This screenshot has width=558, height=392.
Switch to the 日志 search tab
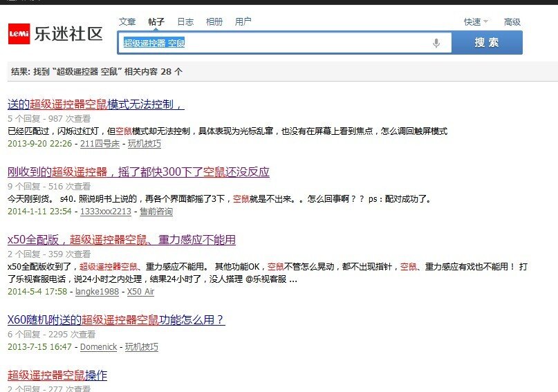coord(185,21)
